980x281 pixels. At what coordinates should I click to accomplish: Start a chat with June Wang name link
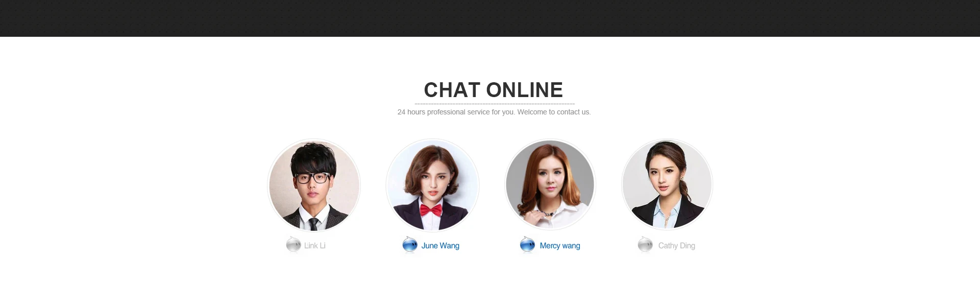[x=440, y=246]
